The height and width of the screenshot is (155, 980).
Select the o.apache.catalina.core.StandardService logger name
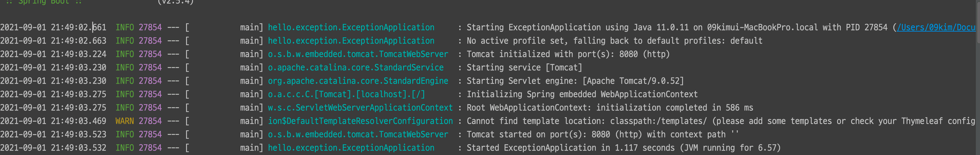tap(355, 68)
